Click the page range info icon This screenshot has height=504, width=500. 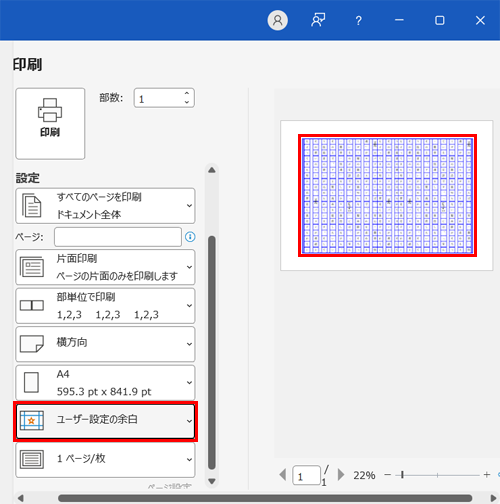(190, 237)
